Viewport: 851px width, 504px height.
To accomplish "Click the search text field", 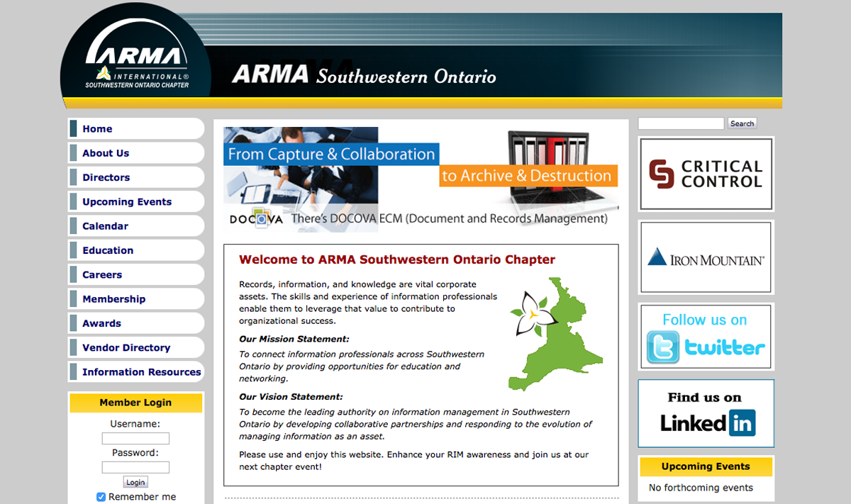I will pos(681,124).
